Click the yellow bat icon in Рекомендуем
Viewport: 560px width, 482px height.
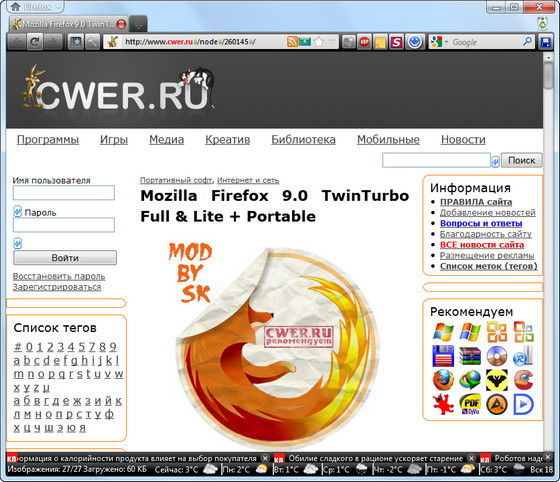tap(497, 380)
